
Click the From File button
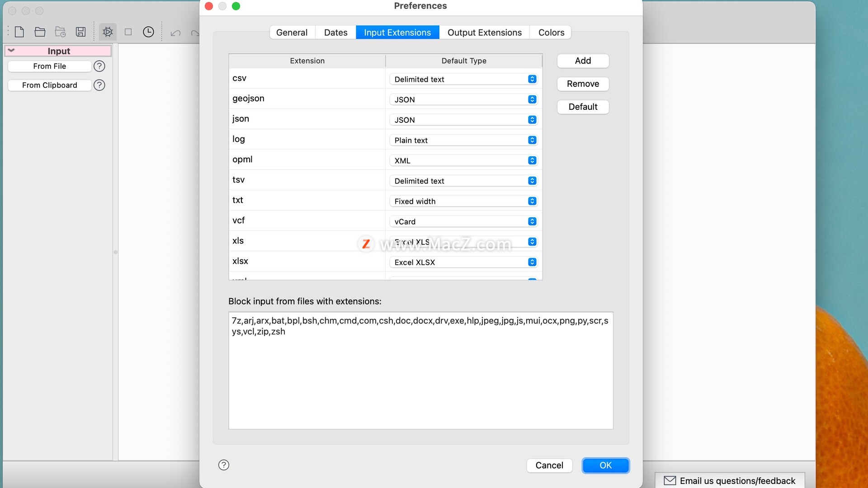50,66
